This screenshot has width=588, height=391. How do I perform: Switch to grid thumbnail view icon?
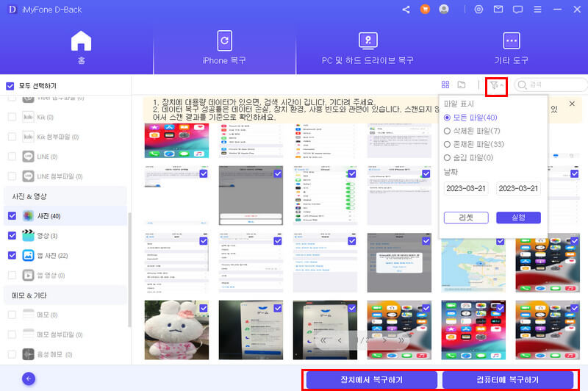pos(445,85)
